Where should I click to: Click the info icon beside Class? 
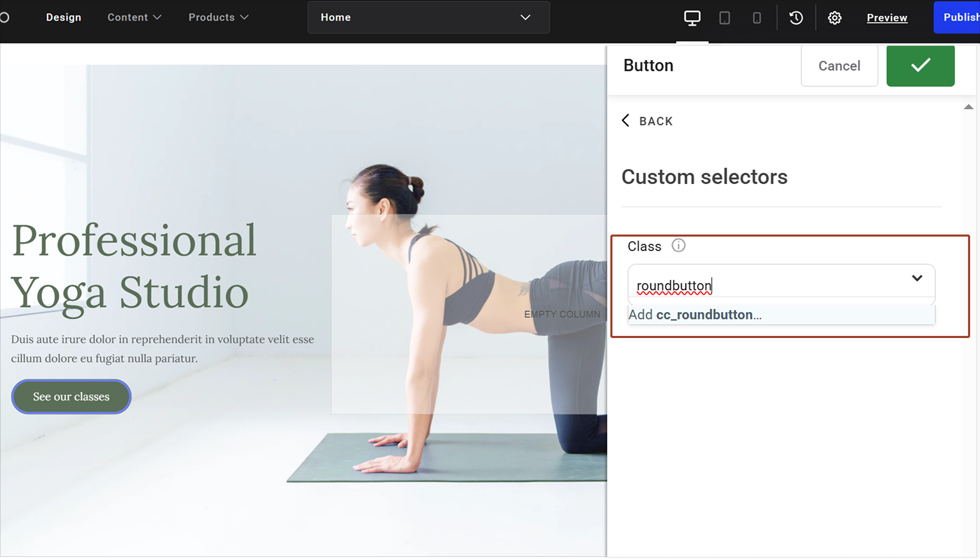(678, 245)
